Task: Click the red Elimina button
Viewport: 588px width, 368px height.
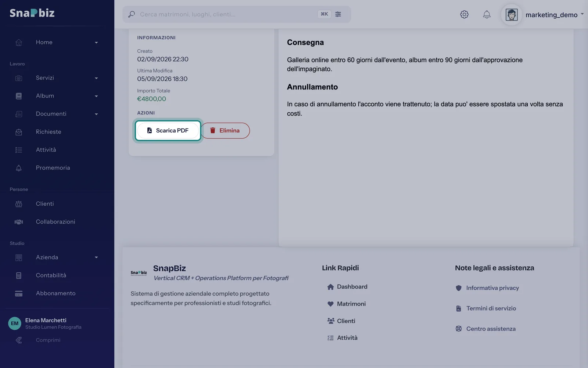Action: point(225,131)
